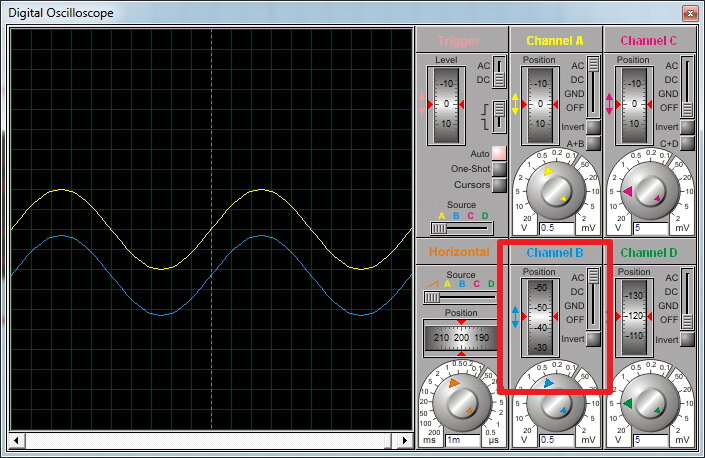705x458 pixels.
Task: Click the waveform scrollbar right arrow
Action: click(x=405, y=440)
